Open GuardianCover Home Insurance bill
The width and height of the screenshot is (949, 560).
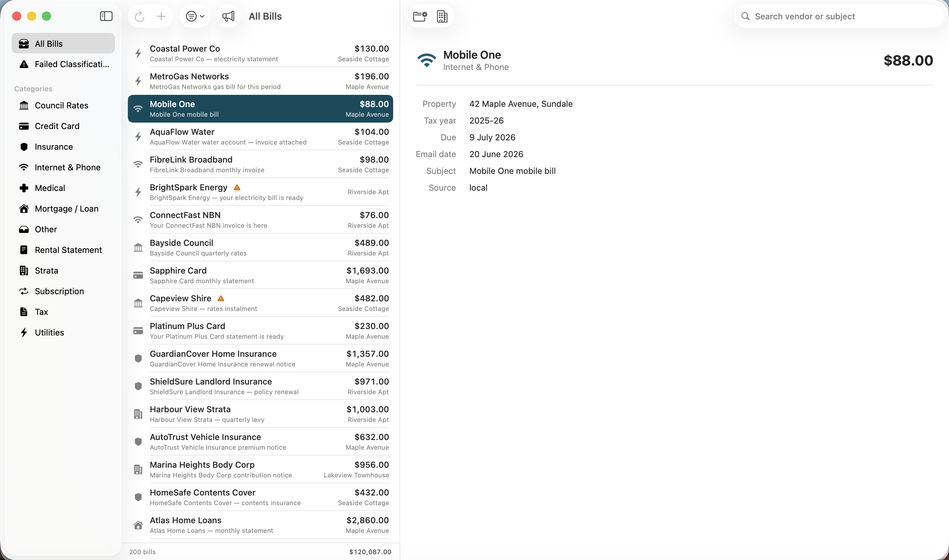(260, 358)
